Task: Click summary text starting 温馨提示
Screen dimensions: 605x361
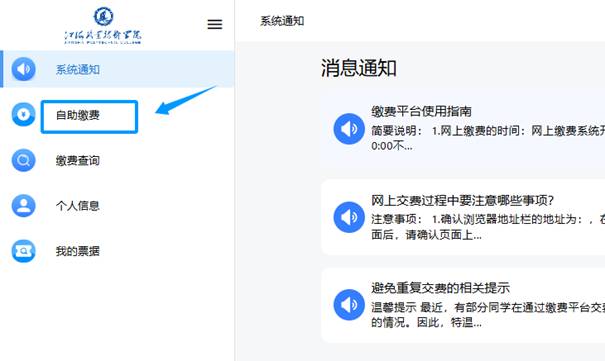Action: 488,314
